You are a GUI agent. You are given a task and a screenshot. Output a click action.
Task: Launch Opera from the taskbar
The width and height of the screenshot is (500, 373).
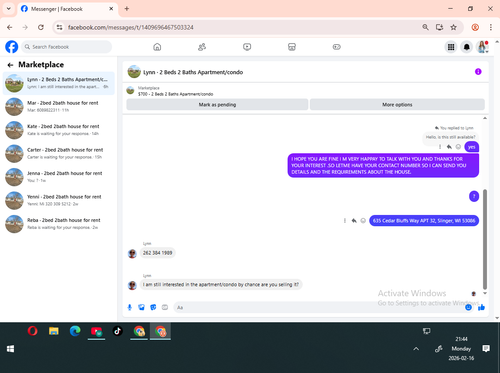coord(33,331)
